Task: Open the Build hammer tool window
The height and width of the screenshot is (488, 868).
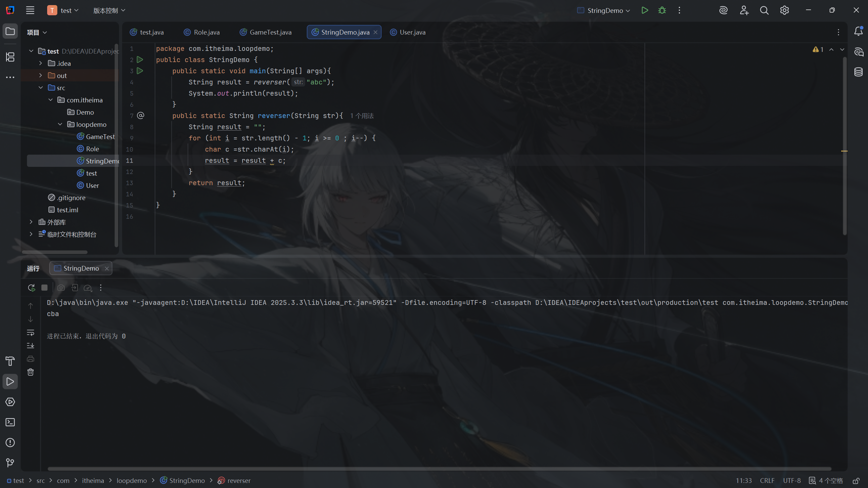Action: 10,362
